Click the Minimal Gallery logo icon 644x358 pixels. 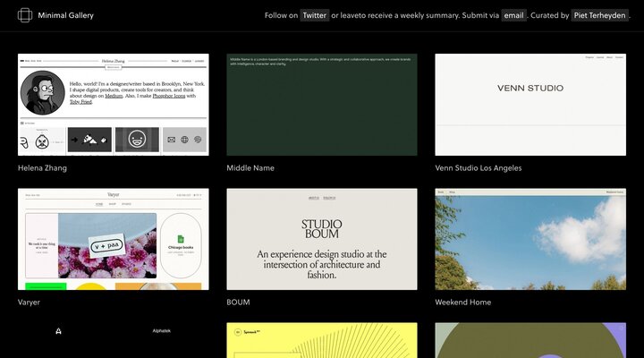tap(25, 15)
